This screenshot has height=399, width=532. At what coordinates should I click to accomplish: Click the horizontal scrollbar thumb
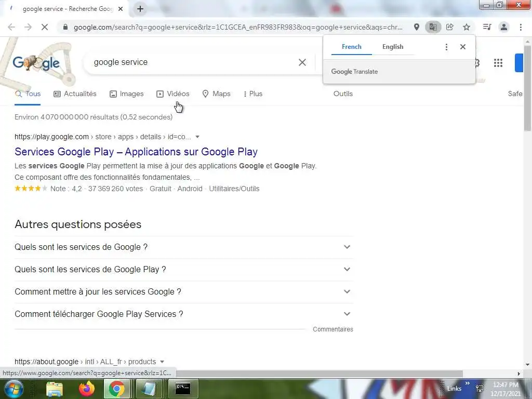320,374
